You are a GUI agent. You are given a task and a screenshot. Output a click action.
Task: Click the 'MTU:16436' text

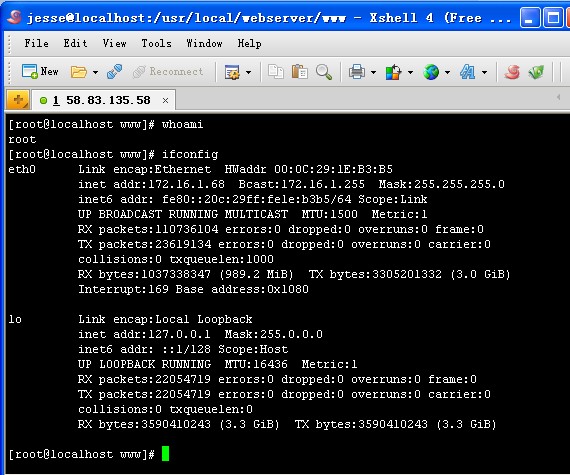tap(256, 364)
